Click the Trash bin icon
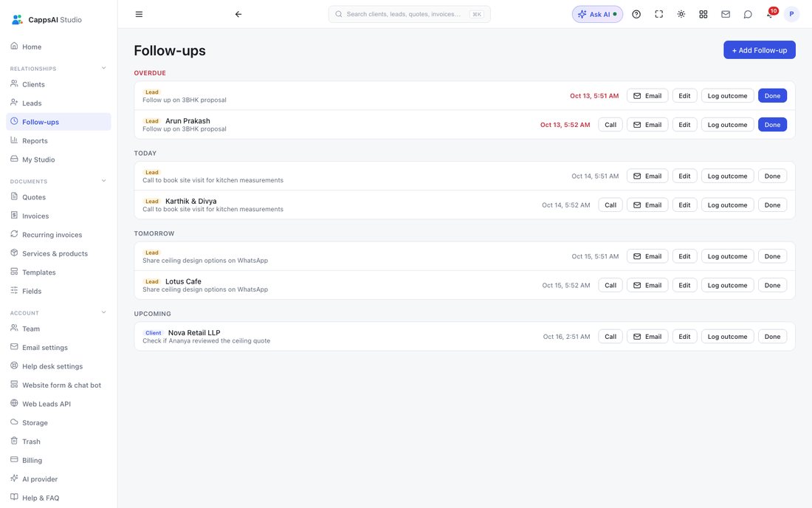Screen dimensions: 812x508 point(14,441)
